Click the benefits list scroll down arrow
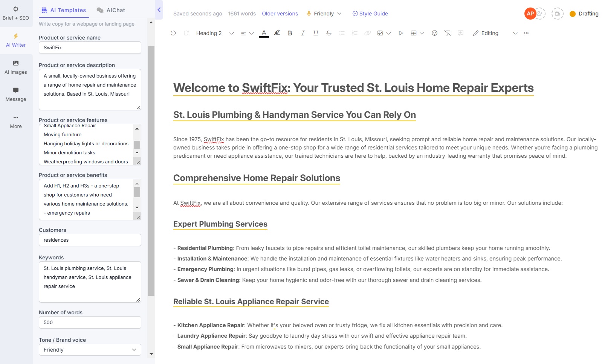602x364 pixels. coord(137,207)
